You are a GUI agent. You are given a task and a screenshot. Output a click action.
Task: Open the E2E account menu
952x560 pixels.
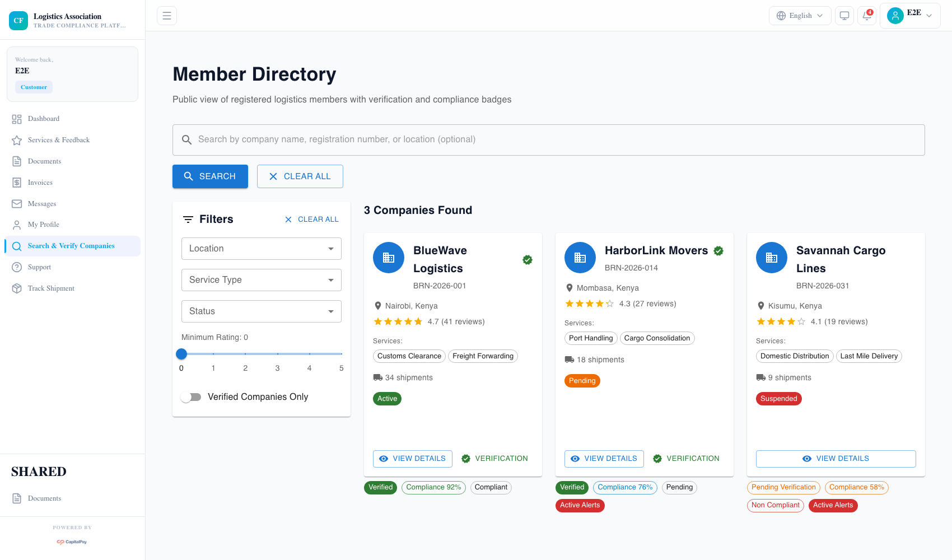909,15
